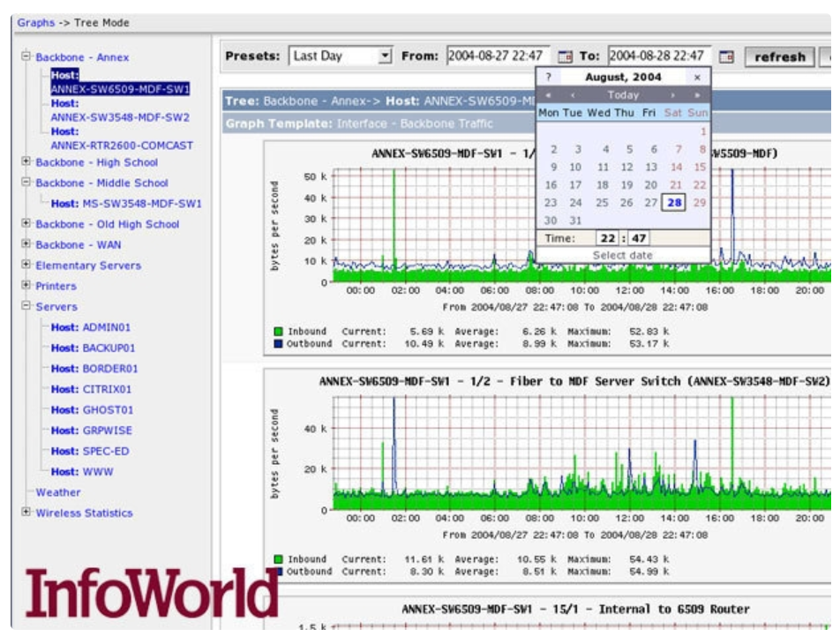Image resolution: width=840 pixels, height=644 pixels.
Task: Click the hour field showing 22
Action: (607, 238)
